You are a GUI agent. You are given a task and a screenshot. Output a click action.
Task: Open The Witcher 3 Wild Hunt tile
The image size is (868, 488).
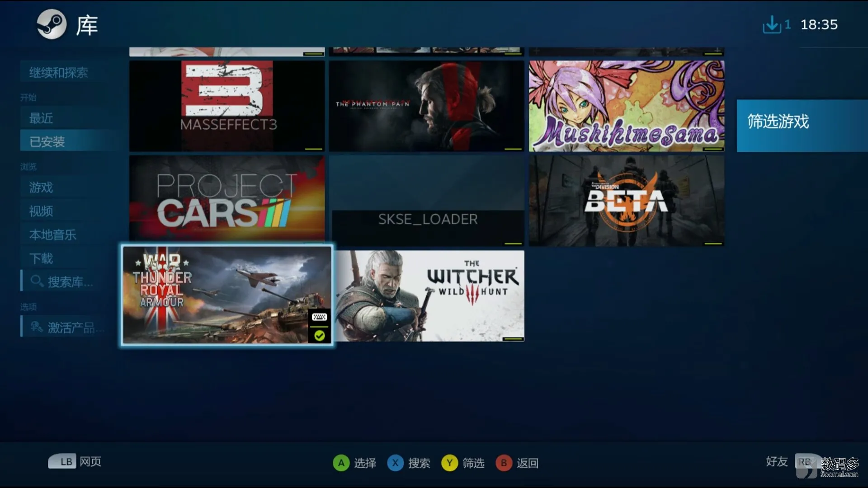(x=429, y=296)
